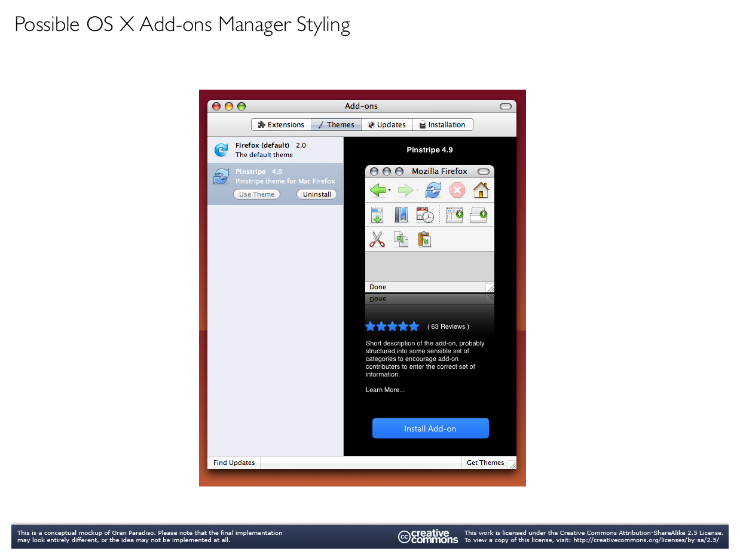
Task: Click the green Forward arrow in preview
Action: [406, 191]
